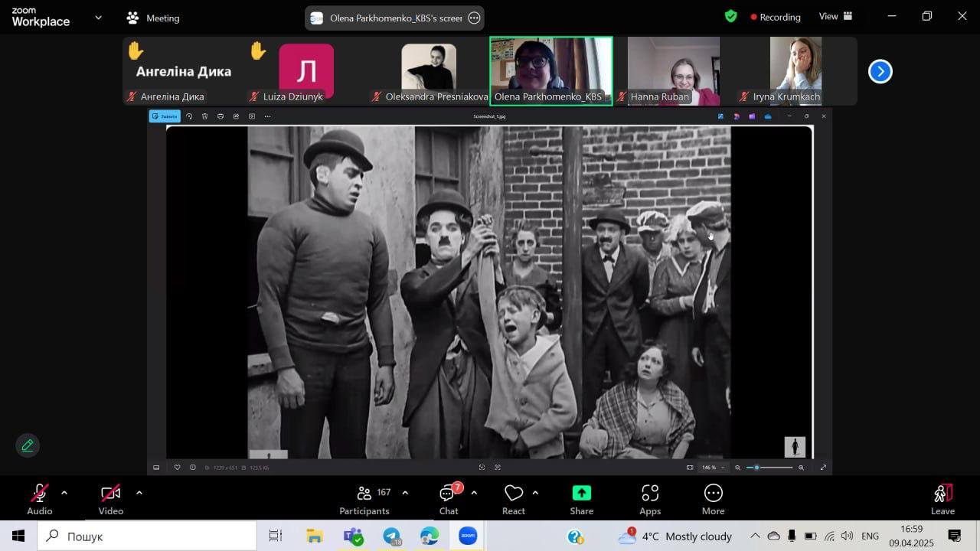Screen dimensions: 980x551
Task: Open the Participants list
Action: click(364, 499)
